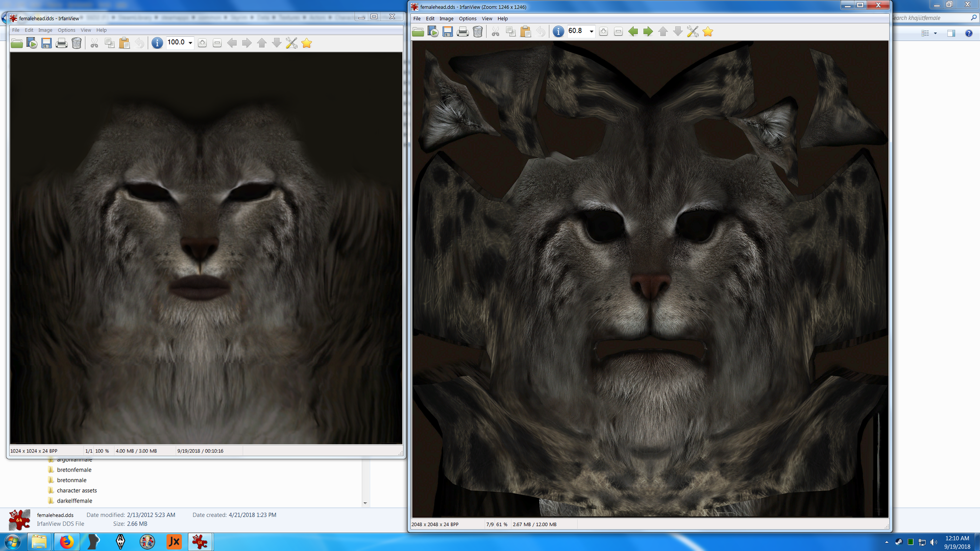Click Paste icon in left IrfanView window
The width and height of the screenshot is (980, 551).
click(125, 43)
